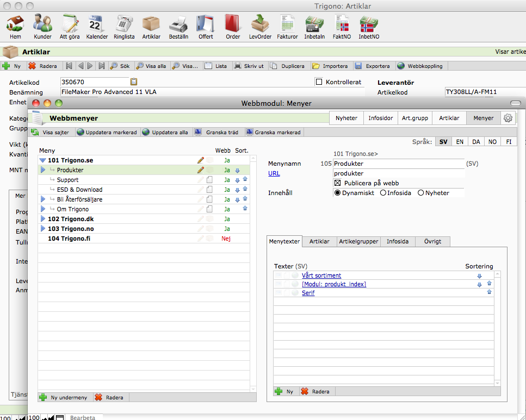Screen dimensions: 526x420
Task: Open the Art.grupp tab
Action: [x=415, y=118]
